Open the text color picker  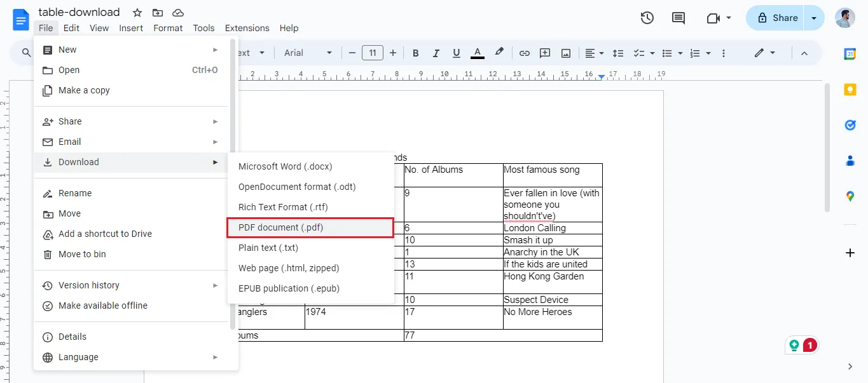[x=478, y=53]
